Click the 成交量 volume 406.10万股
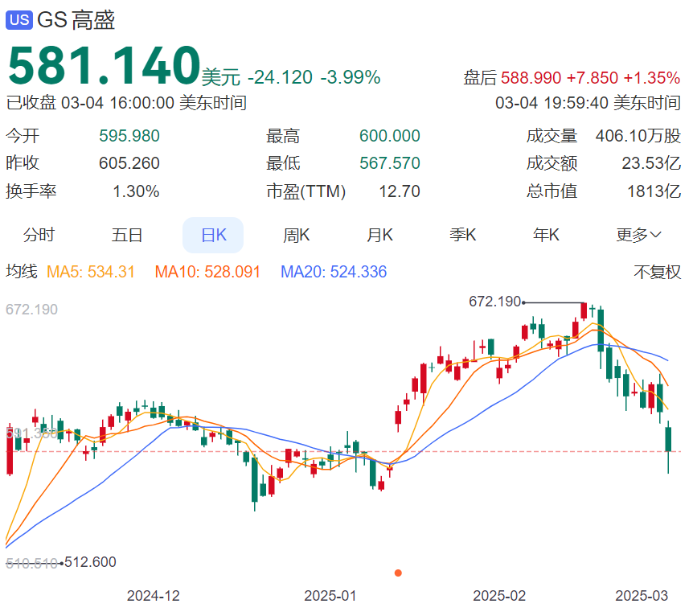The image size is (693, 616). (638, 136)
